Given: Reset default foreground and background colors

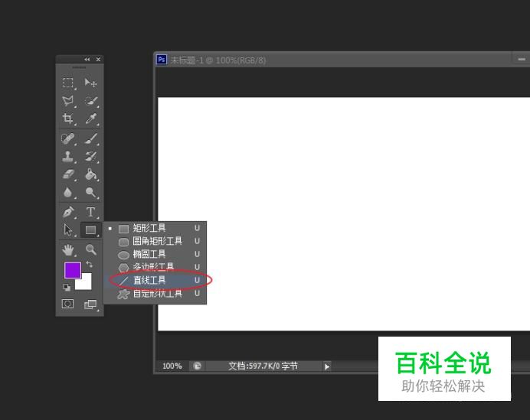Looking at the screenshot, I should (67, 288).
